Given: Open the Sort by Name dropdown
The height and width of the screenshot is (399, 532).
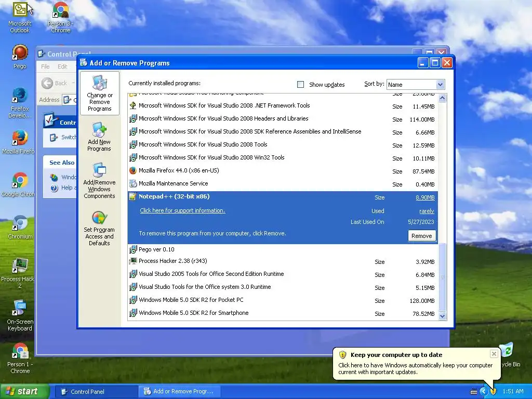Looking at the screenshot, I should tap(440, 85).
